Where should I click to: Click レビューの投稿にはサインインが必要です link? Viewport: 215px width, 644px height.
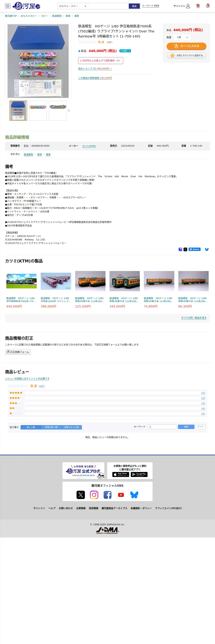(27, 379)
